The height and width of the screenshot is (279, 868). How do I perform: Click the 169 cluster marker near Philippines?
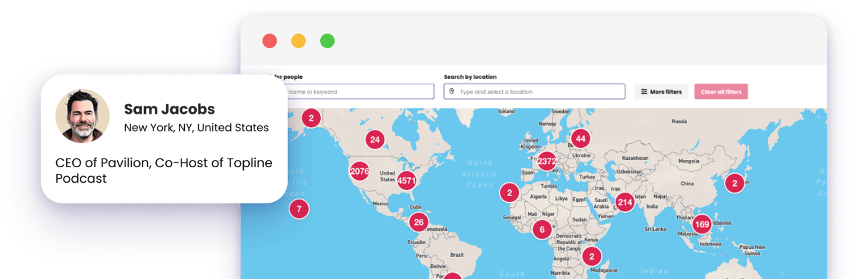[x=702, y=223]
